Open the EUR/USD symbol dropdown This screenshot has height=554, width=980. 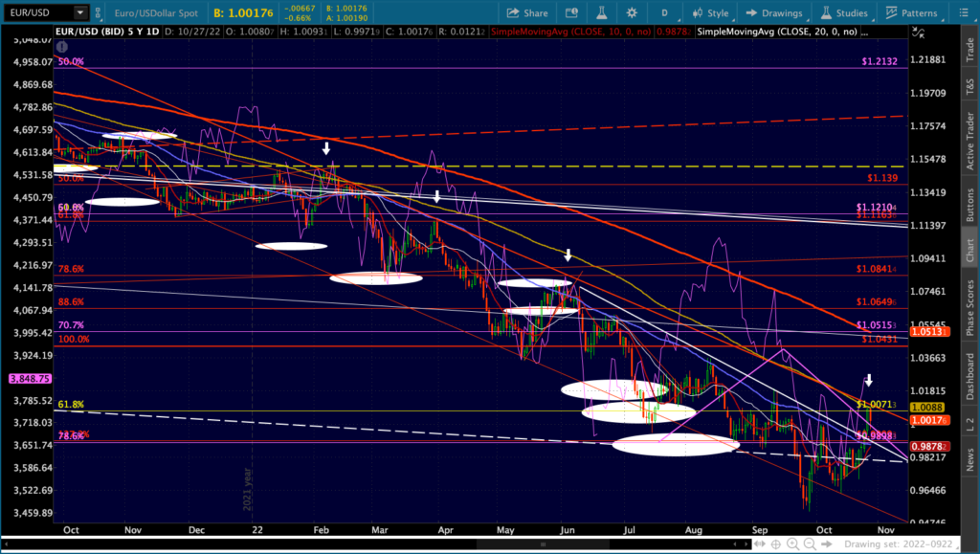coord(80,12)
